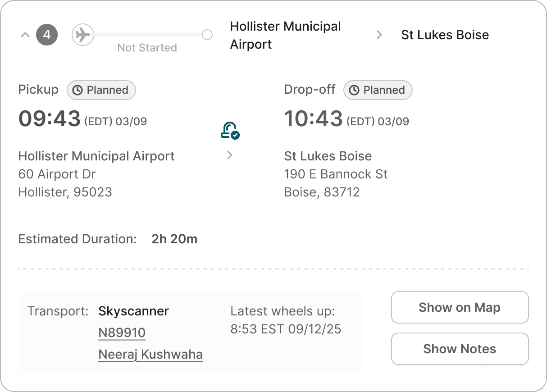Open the Neeraj Kushwaha pilot link
The width and height of the screenshot is (547, 392).
pos(150,355)
